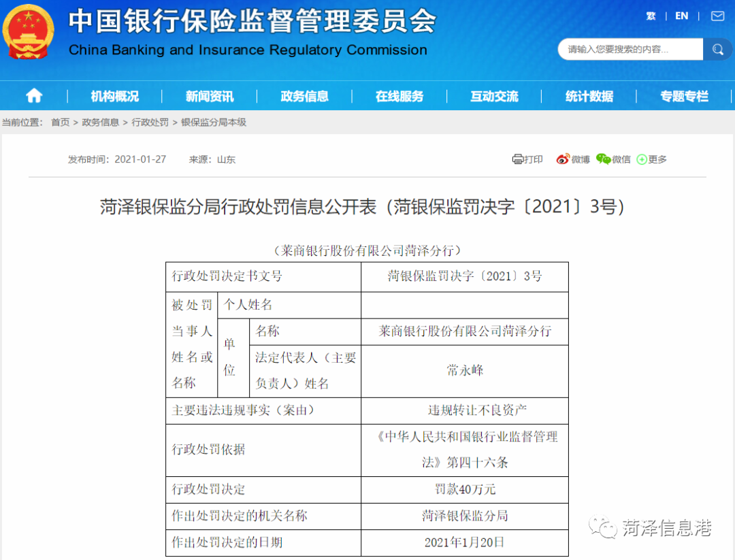
Task: Click the cell 个人姓名
Action: tap(289, 305)
